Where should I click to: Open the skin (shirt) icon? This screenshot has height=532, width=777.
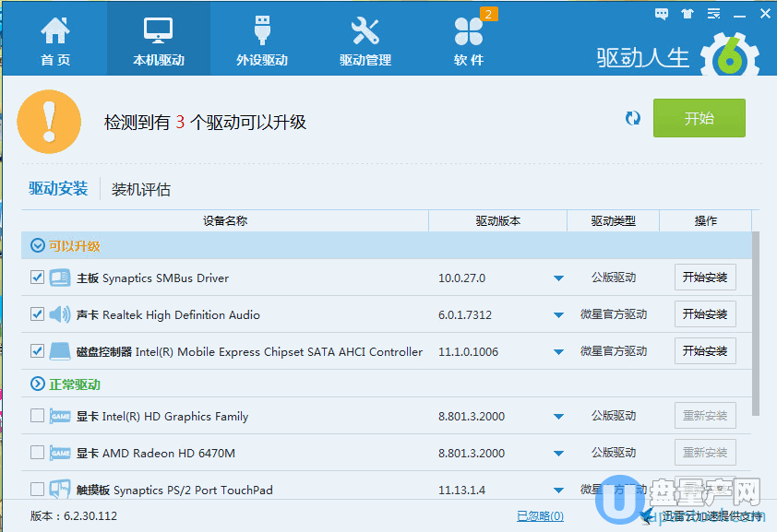coord(687,14)
